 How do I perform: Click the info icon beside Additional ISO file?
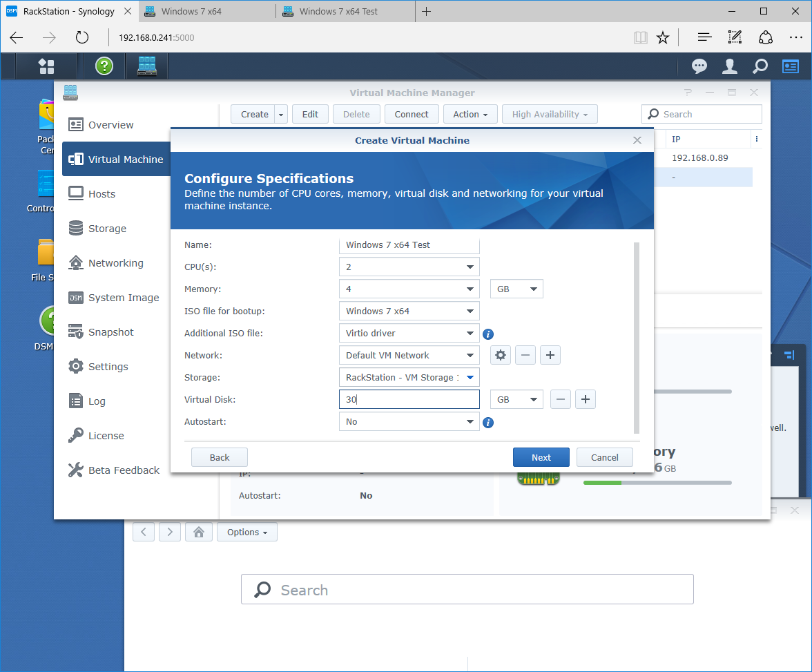(488, 334)
